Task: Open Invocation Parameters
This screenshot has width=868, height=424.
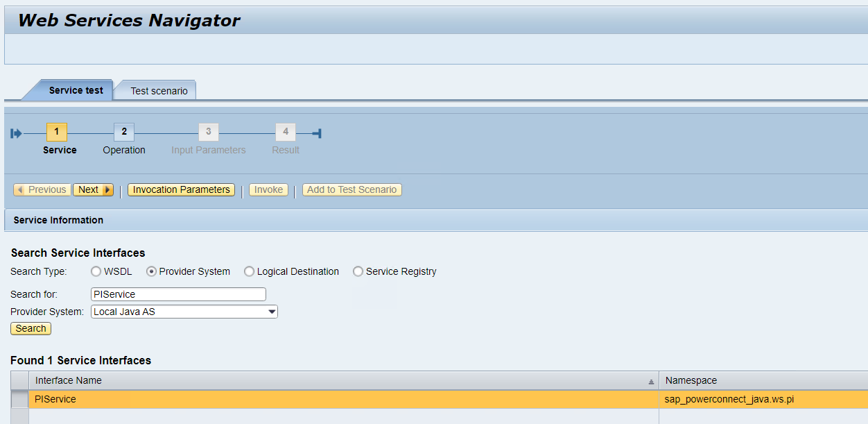Action: (181, 190)
